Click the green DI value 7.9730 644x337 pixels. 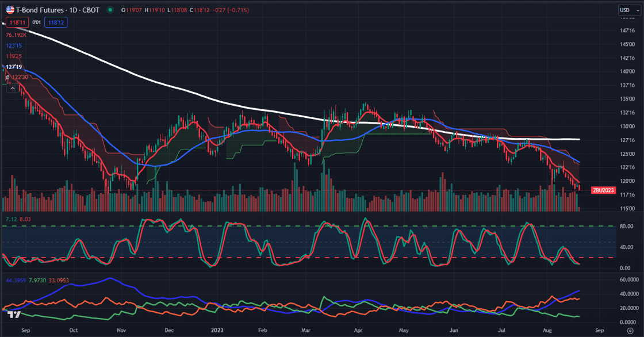click(x=37, y=280)
